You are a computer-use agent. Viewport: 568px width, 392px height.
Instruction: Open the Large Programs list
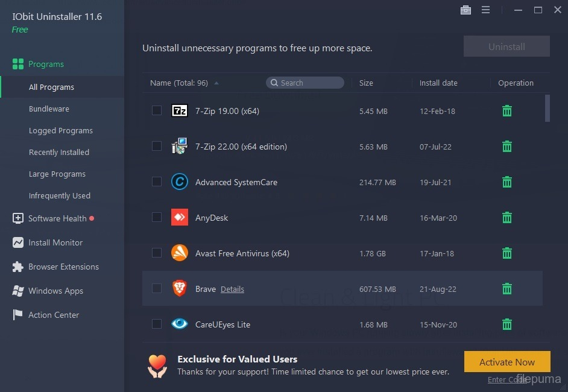(57, 174)
